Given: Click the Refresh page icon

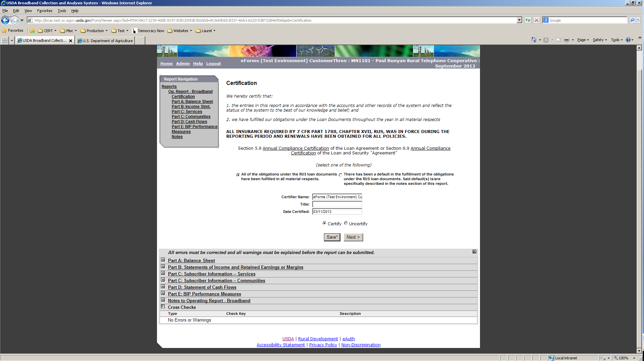Looking at the screenshot, I should 528,20.
